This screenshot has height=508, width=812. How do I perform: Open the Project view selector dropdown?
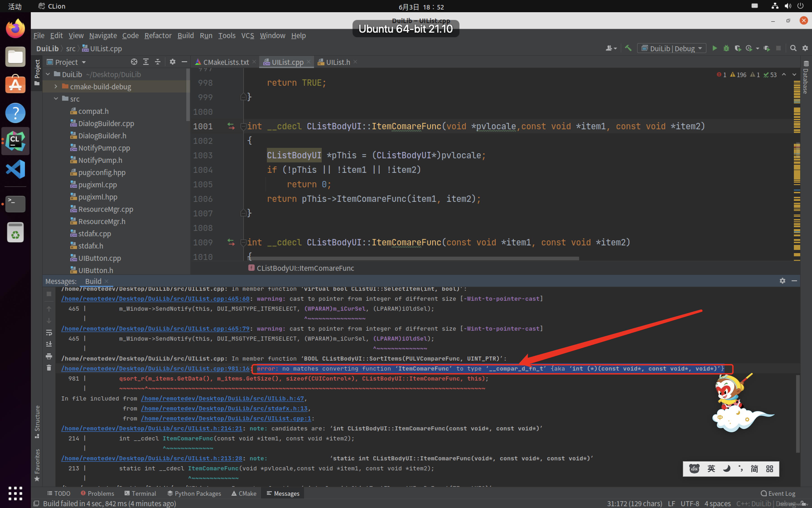[67, 62]
